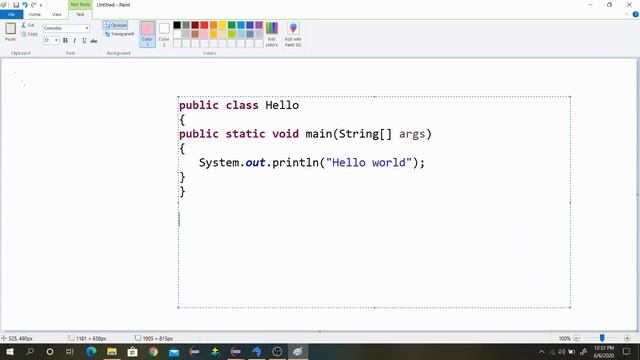This screenshot has height=360, width=640.
Task: Open Cortana circle on taskbar
Action: pos(50,351)
